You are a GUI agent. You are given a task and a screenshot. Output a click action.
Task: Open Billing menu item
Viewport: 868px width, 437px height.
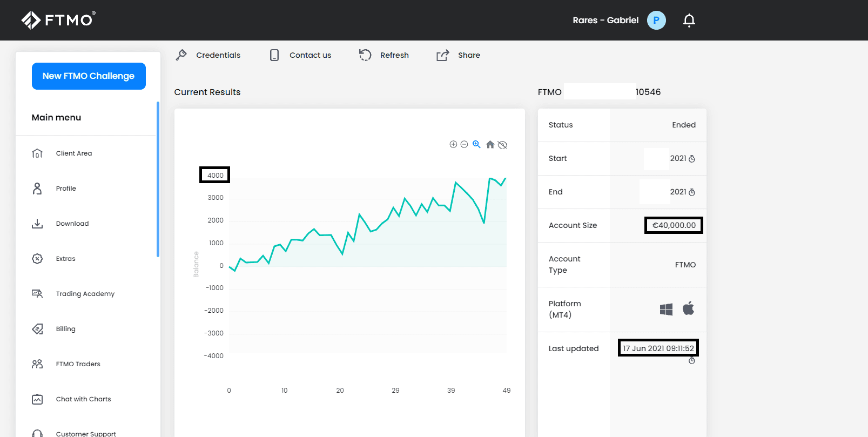click(66, 329)
